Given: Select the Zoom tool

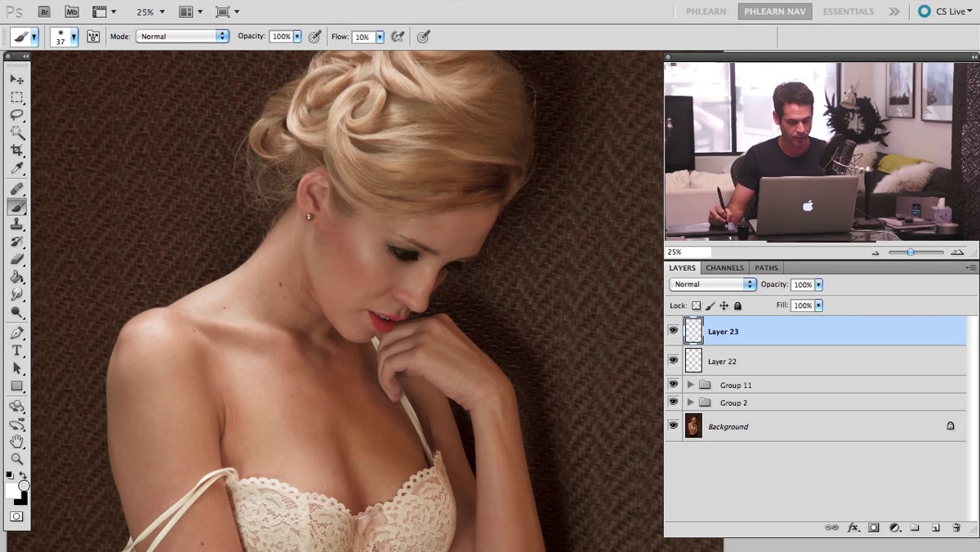Looking at the screenshot, I should pos(16,460).
